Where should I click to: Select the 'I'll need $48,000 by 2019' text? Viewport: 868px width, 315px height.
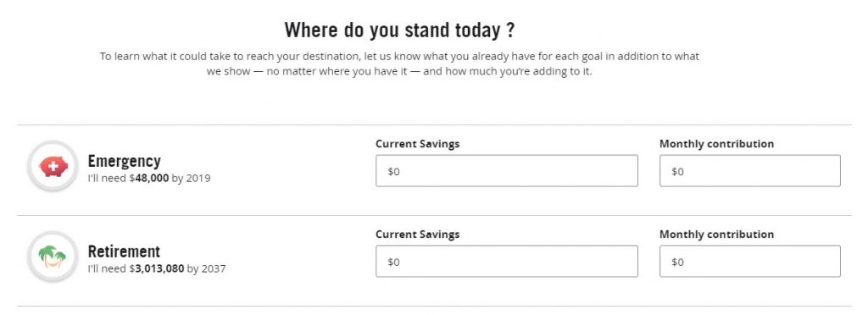(149, 179)
